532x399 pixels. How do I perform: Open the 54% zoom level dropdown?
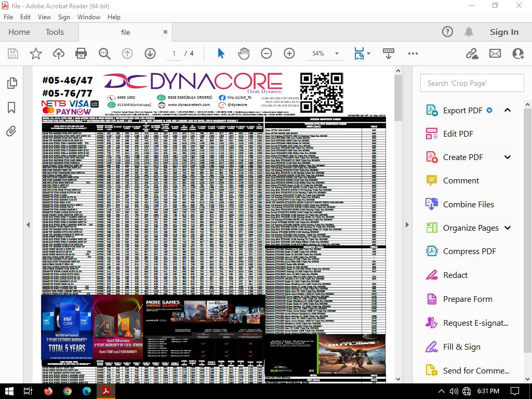click(337, 54)
